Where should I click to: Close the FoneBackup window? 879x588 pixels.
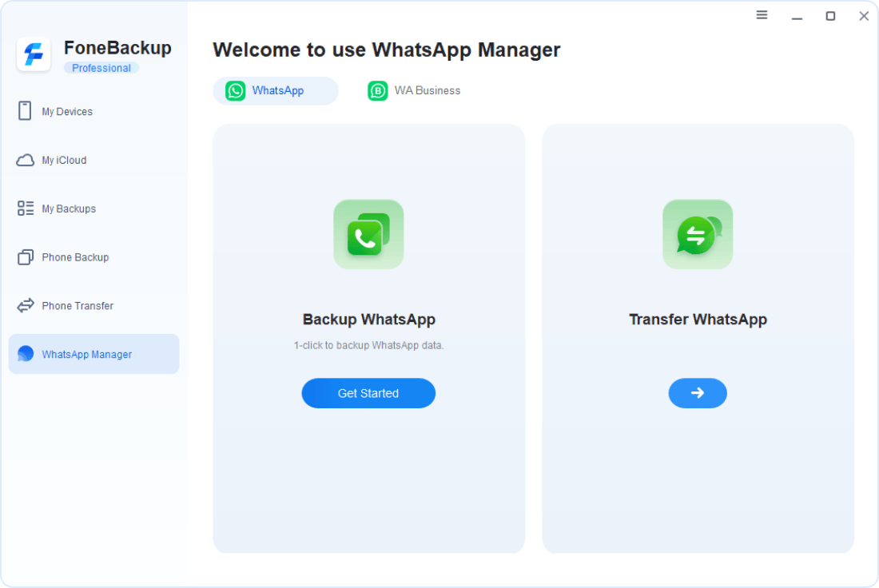click(864, 16)
